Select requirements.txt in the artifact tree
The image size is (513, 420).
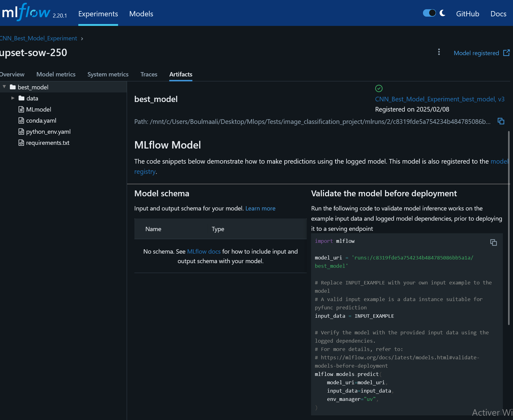pos(48,143)
